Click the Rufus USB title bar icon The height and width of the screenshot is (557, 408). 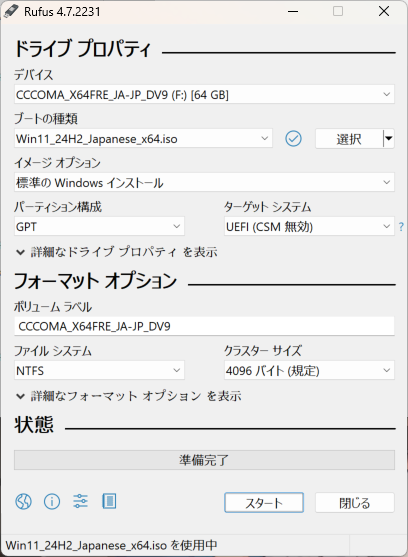click(x=11, y=11)
